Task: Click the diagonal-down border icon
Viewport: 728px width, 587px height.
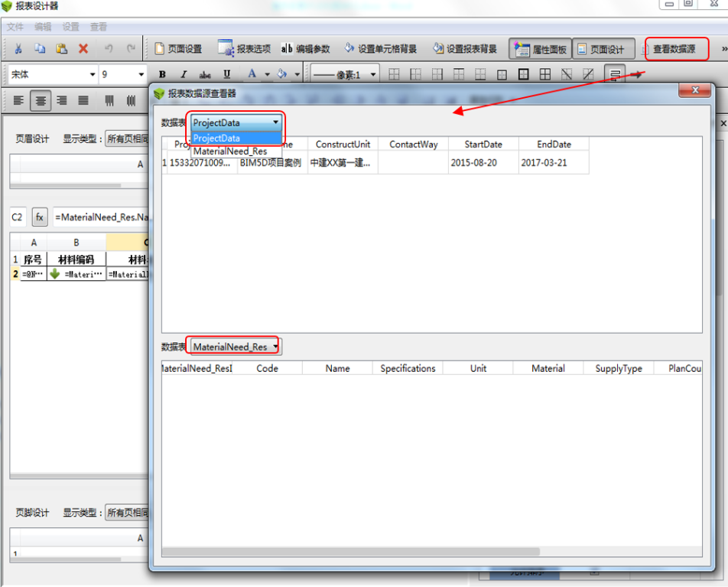Action: tap(567, 74)
